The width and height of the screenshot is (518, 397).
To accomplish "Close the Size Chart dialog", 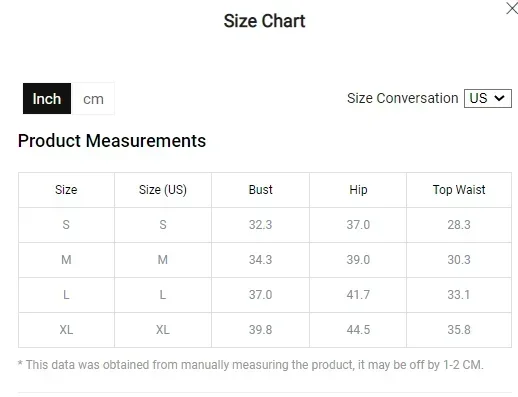I will click(x=512, y=8).
